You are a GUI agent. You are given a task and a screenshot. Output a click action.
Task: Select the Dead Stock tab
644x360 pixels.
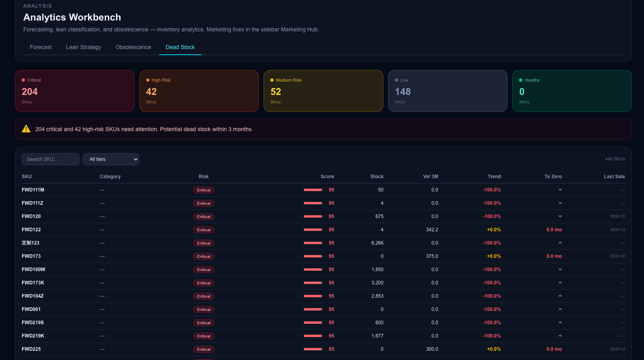[x=180, y=47]
